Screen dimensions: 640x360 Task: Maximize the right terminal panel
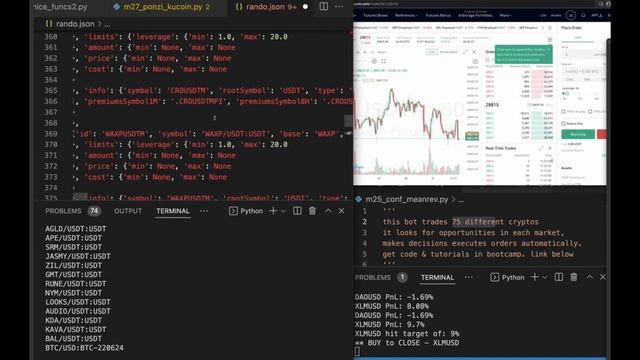[589, 277]
